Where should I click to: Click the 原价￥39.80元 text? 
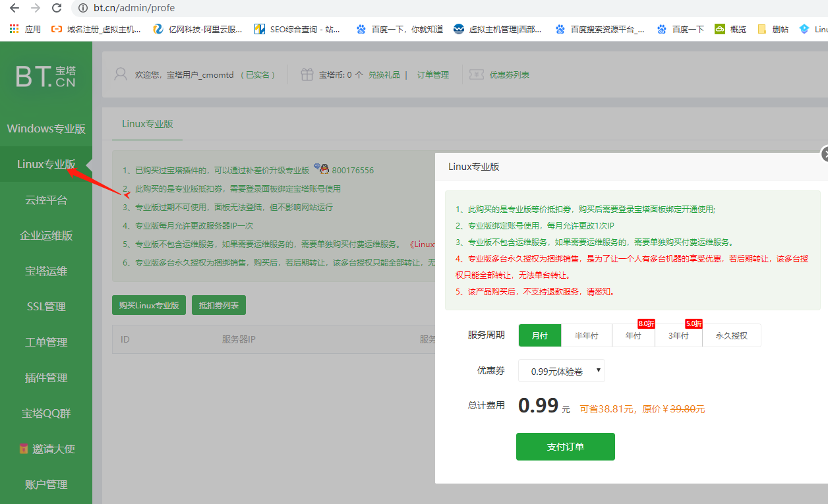point(672,409)
